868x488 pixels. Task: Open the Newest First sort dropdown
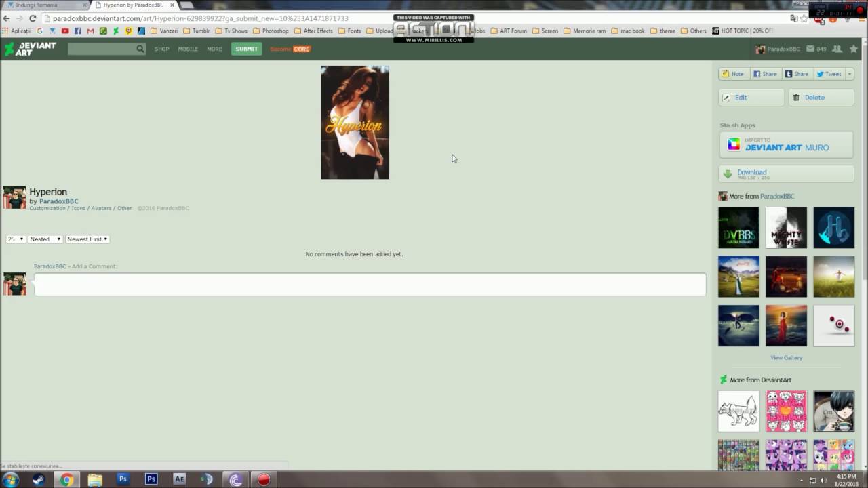pos(87,239)
